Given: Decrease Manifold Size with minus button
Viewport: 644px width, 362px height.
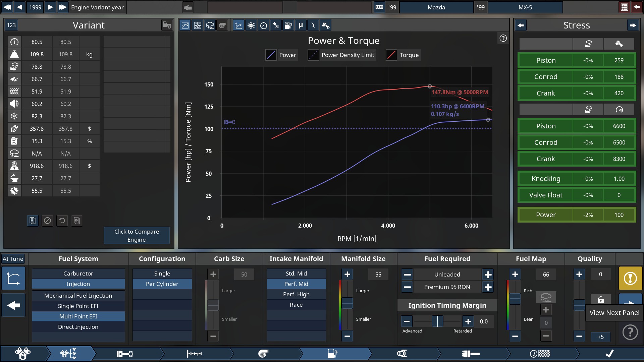Looking at the screenshot, I should 347,336.
